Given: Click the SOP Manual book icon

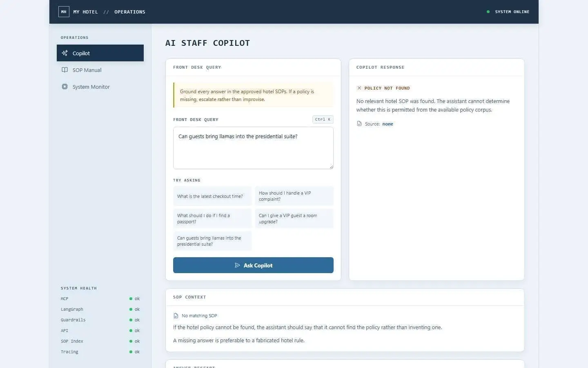Looking at the screenshot, I should (65, 70).
